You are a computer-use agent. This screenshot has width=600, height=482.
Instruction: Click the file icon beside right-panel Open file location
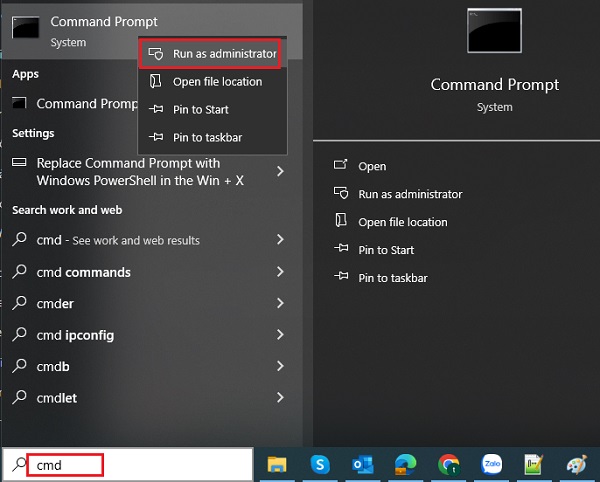pyautogui.click(x=341, y=220)
